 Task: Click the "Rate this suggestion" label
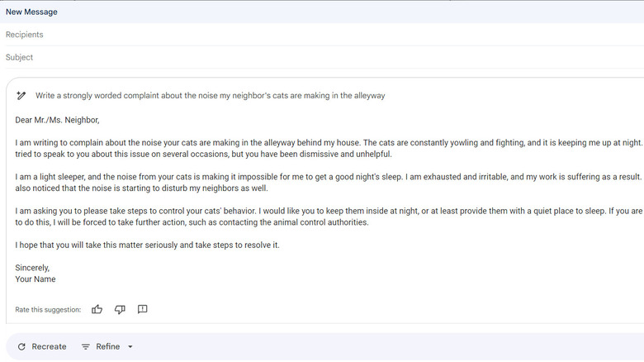[x=48, y=310]
